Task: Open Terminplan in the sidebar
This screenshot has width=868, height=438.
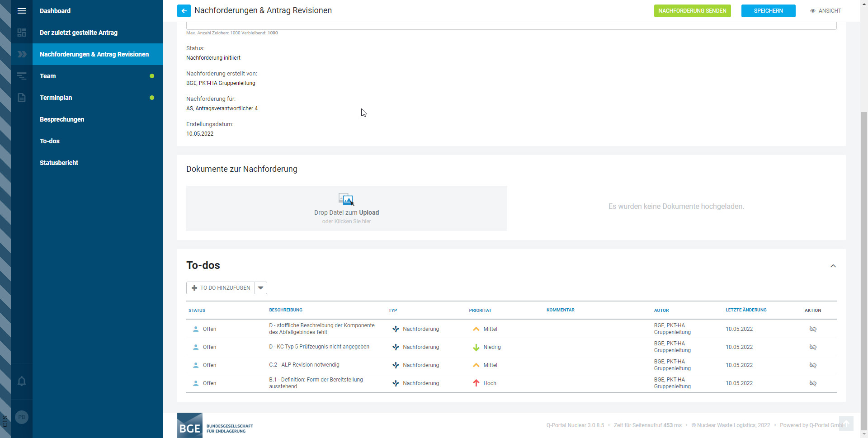Action: coord(56,98)
